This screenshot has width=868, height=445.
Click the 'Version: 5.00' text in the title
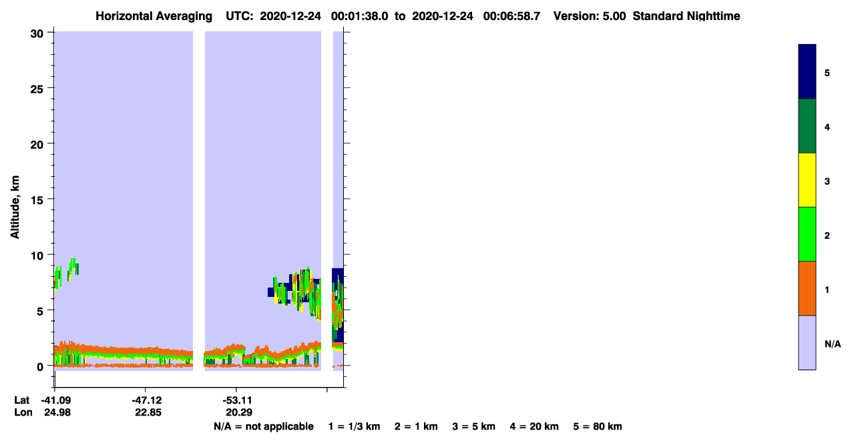(589, 16)
